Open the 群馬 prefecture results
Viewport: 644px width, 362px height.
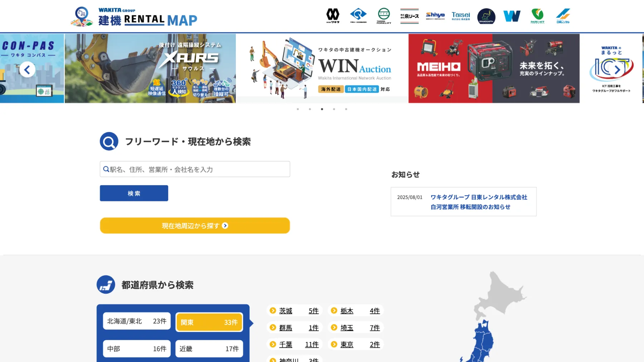click(x=294, y=328)
